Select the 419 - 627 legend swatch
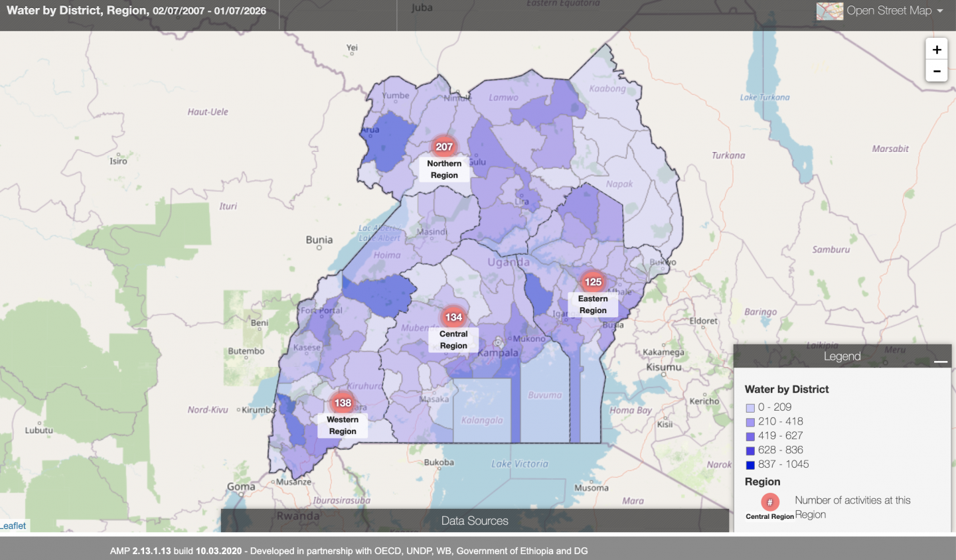This screenshot has width=956, height=560. click(750, 437)
